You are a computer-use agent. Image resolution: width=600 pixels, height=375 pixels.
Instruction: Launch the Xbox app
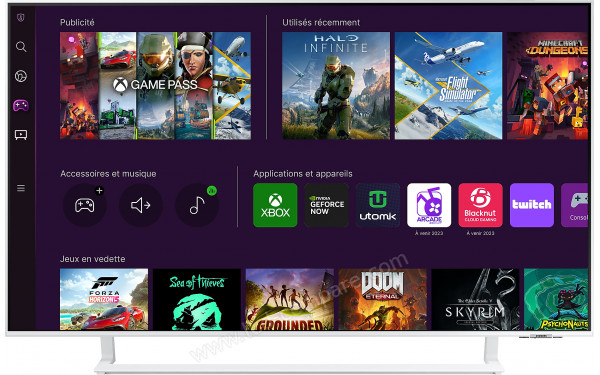tap(275, 205)
